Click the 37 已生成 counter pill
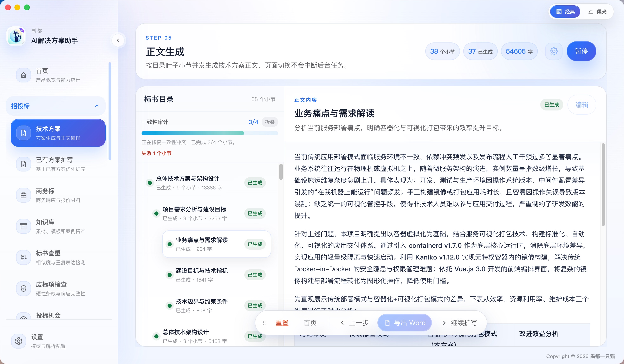This screenshot has width=624, height=364. (480, 51)
